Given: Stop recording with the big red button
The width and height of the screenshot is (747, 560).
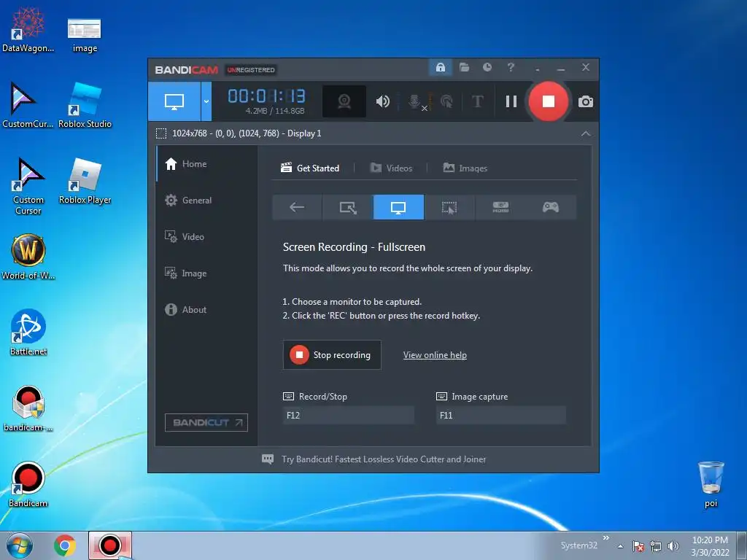Looking at the screenshot, I should tap(549, 101).
